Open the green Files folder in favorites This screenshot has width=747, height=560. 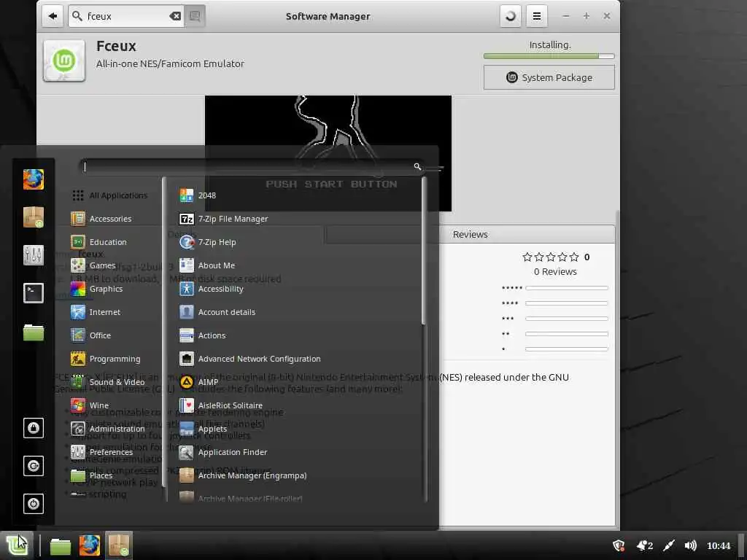coord(34,332)
